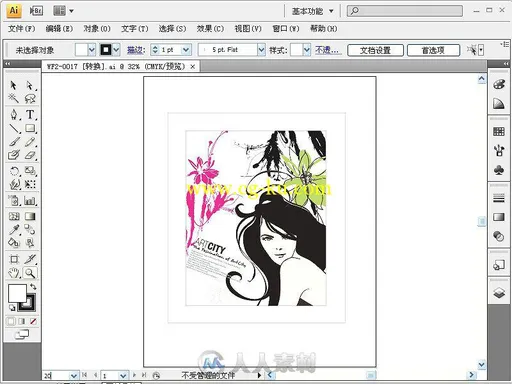Close the YF2-0017 document tab

(192, 67)
